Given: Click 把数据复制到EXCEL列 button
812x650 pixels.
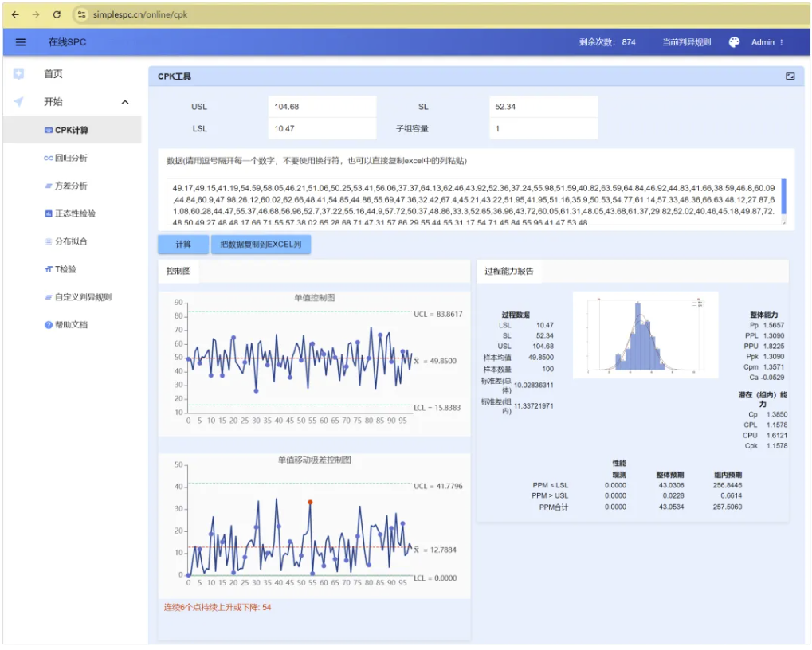Looking at the screenshot, I should tap(261, 245).
